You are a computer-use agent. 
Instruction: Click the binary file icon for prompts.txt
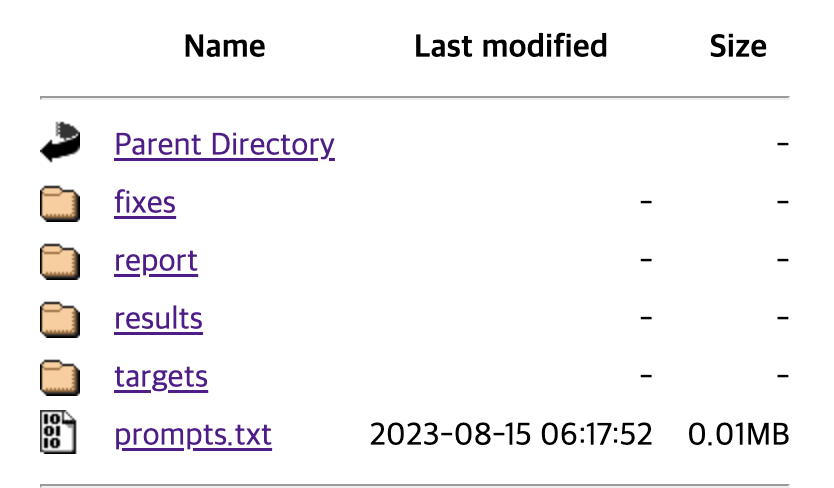point(58,432)
